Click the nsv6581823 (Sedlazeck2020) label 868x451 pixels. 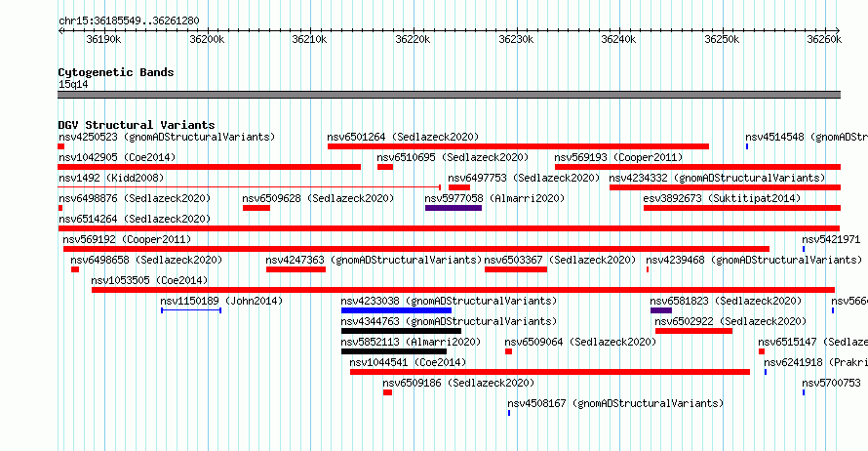pyautogui.click(x=726, y=301)
